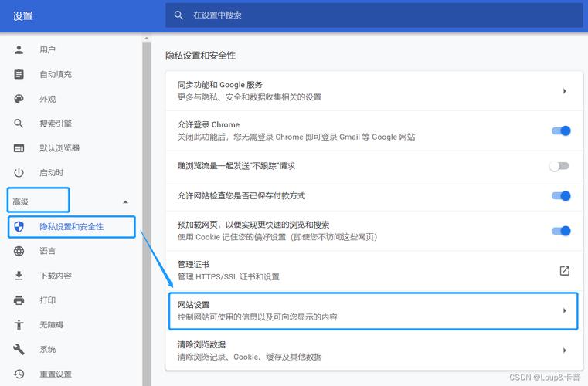Click the globe icon beside 语言
This screenshot has height=386, width=588.
click(19, 251)
